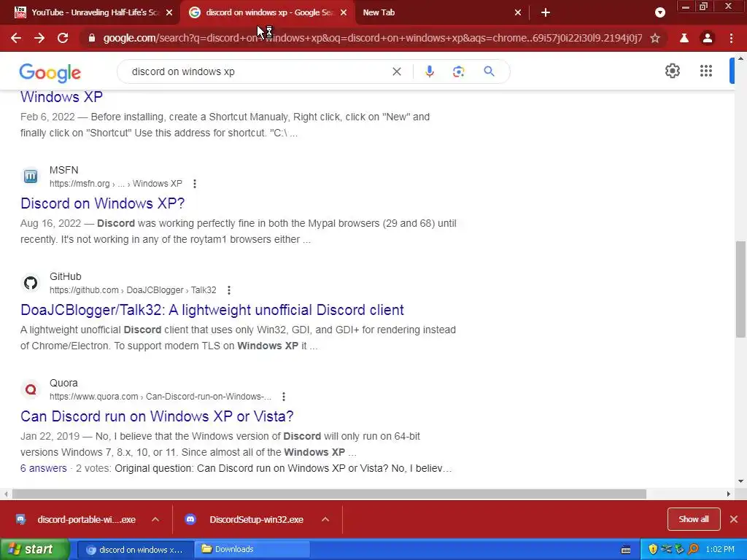Close the New Tab tab
The height and width of the screenshot is (560, 747).
[x=518, y=12]
